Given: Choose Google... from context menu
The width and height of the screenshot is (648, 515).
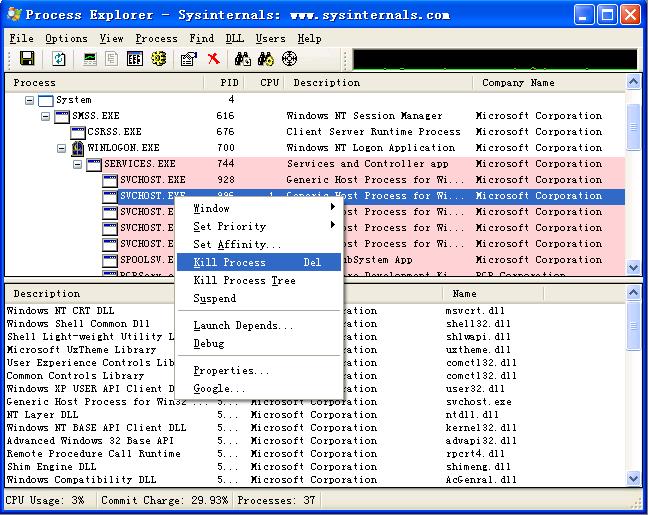Looking at the screenshot, I should (x=259, y=389).
